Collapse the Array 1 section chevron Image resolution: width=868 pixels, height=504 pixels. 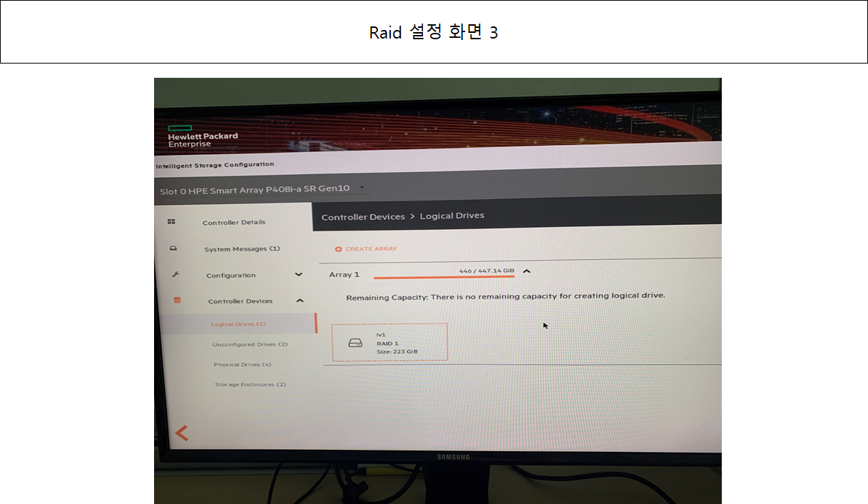click(x=526, y=271)
